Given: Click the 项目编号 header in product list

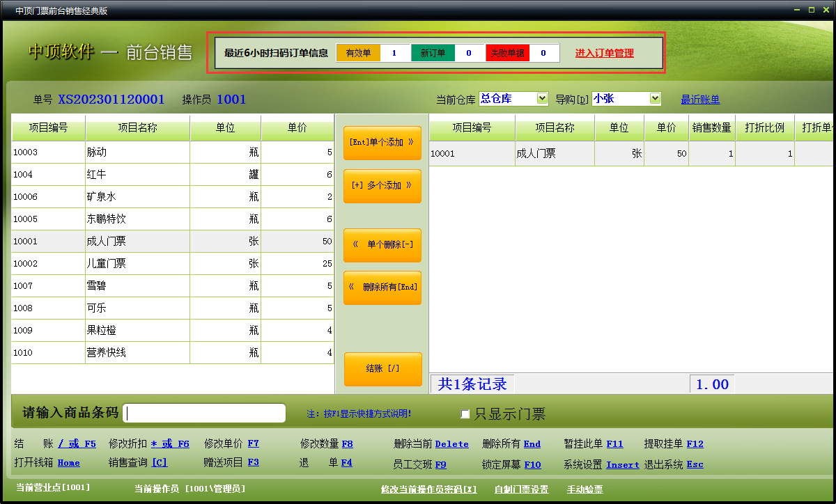Looking at the screenshot, I should 48,128.
